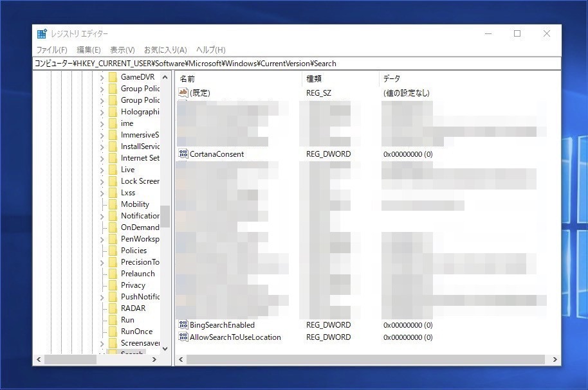Screen dimensions: 588x390
Task: Expand the Lock Screen key
Action: point(102,182)
